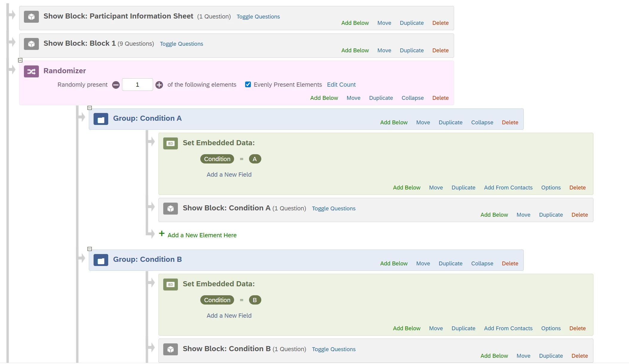The image size is (629, 364).
Task: Collapse Group Condition B using minus box
Action: click(x=90, y=249)
